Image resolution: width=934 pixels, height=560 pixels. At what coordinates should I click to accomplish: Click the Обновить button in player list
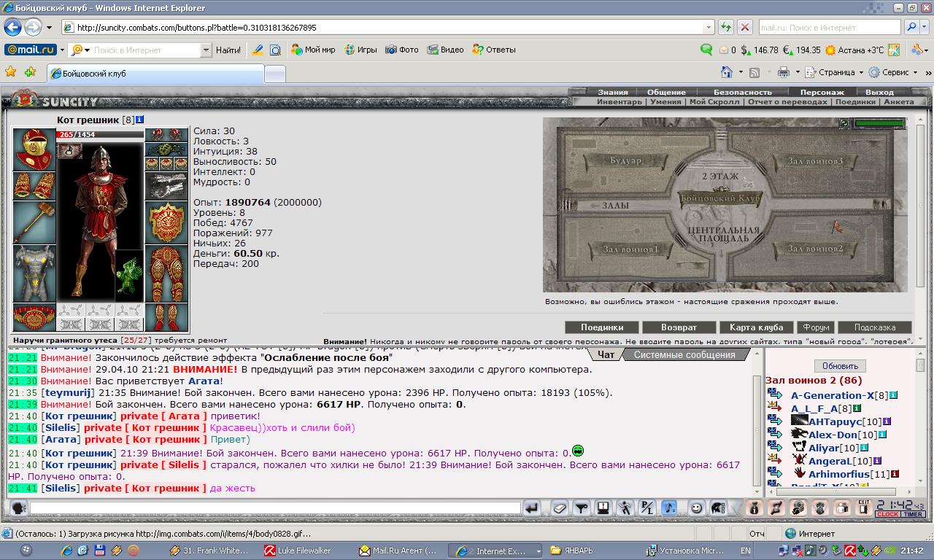840,366
